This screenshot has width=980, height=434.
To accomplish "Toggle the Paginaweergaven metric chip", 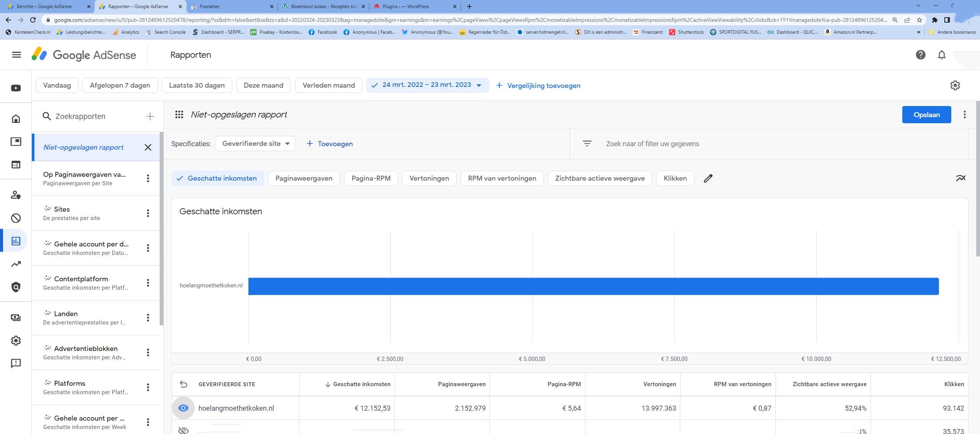I will [304, 178].
